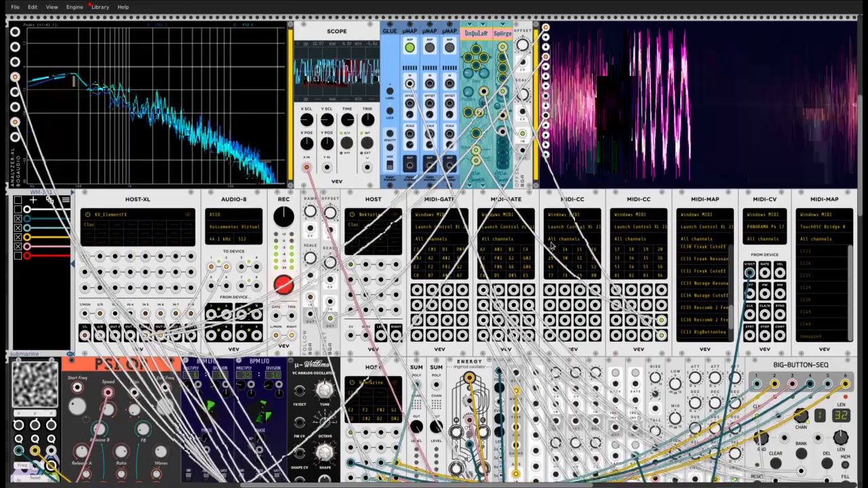Toggle the red wire checkbox in WM-101

click(18, 256)
